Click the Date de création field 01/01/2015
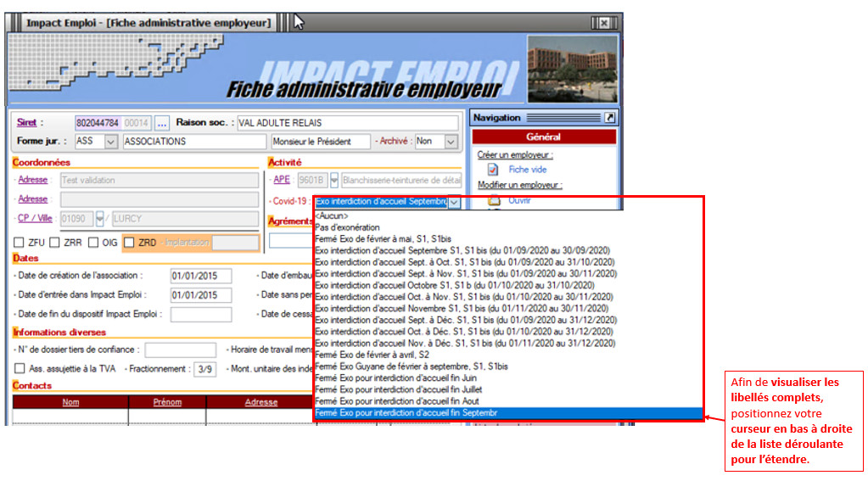This screenshot has width=868, height=481. point(201,276)
